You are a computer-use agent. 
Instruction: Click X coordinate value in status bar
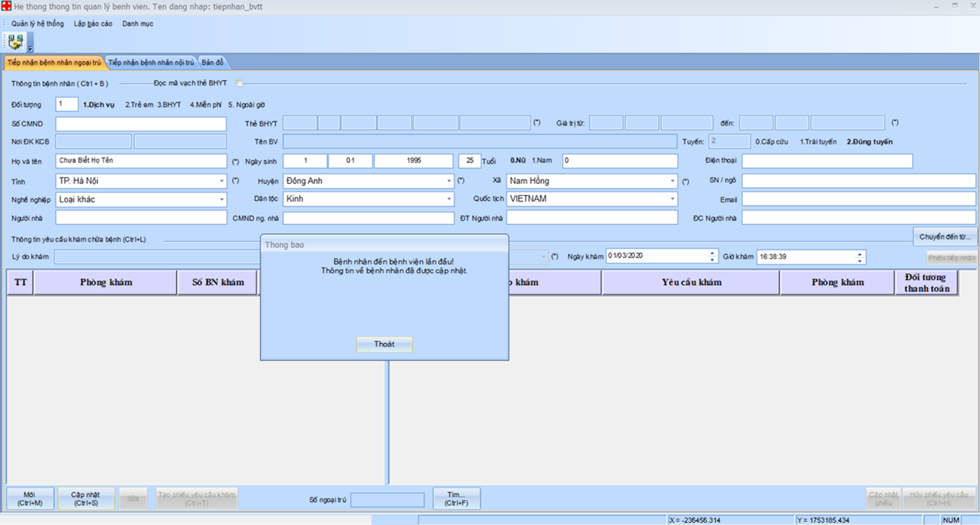pyautogui.click(x=695, y=520)
